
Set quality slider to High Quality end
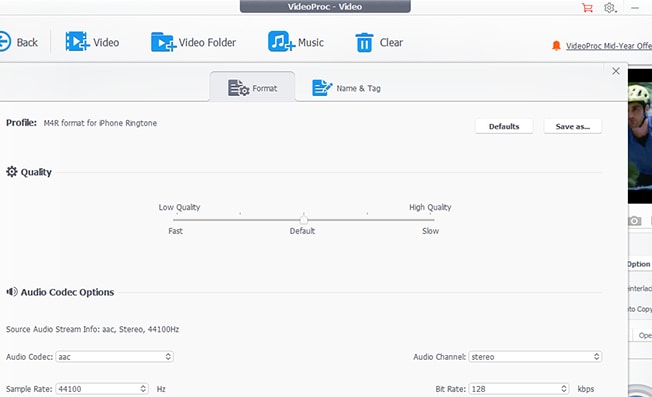point(433,219)
